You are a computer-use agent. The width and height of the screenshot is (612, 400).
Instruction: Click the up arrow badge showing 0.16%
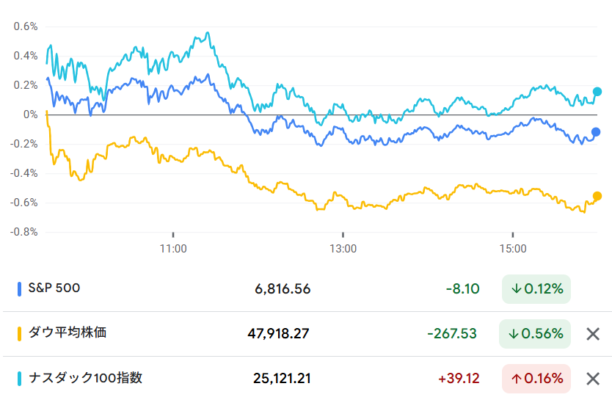click(x=535, y=379)
